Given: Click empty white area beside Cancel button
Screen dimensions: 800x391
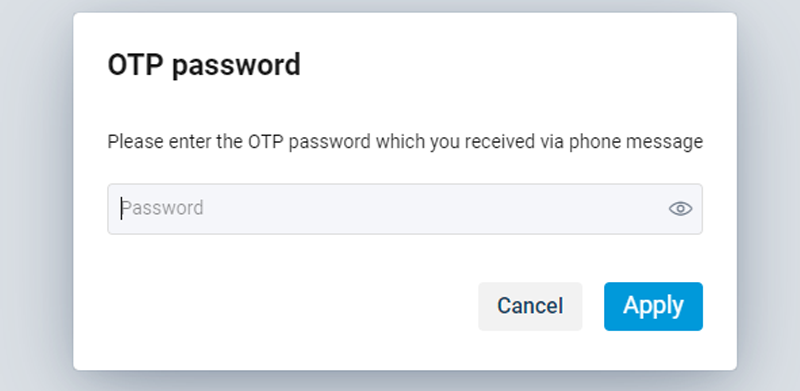Looking at the screenshot, I should click(x=291, y=306).
